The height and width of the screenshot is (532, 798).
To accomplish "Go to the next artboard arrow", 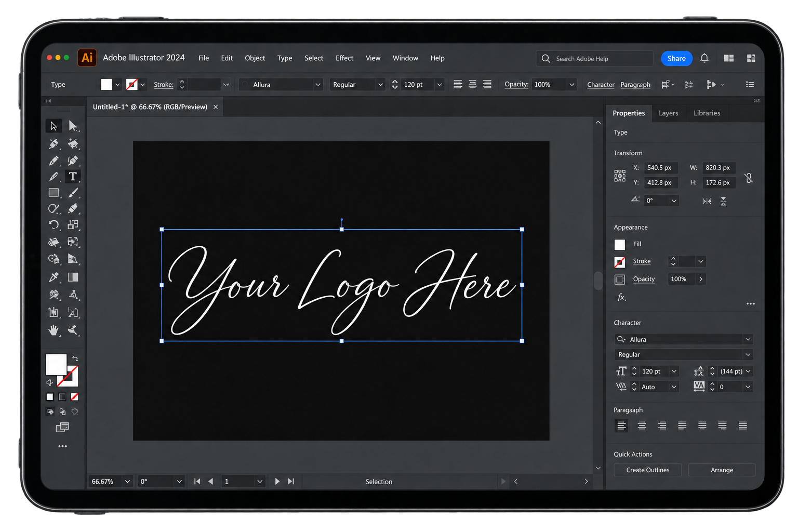I will pos(277,482).
